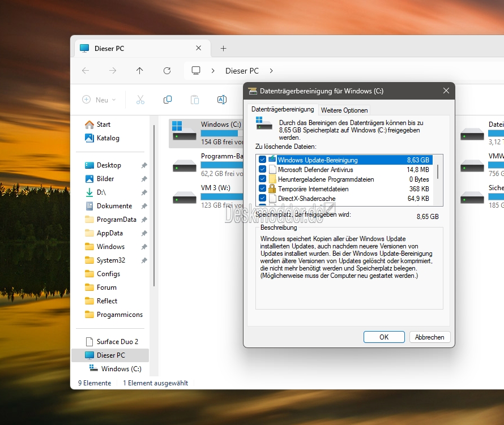Select the Windows (C:) drive icon

click(x=184, y=130)
